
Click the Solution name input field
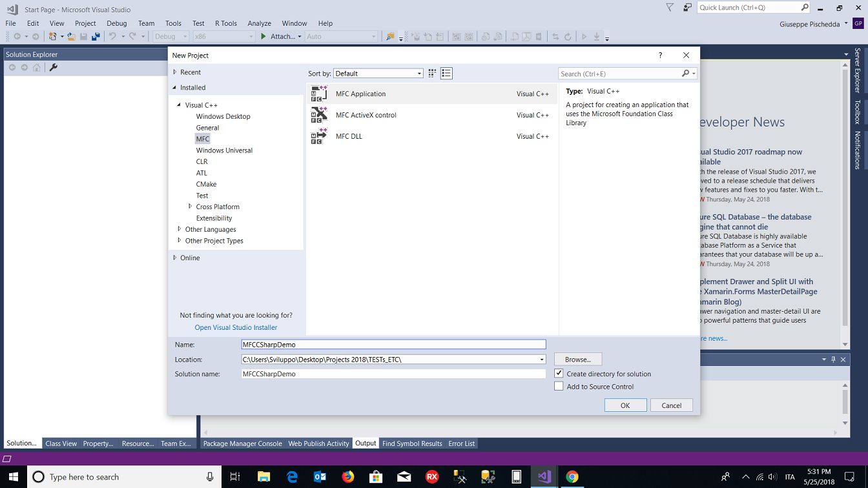pos(393,374)
